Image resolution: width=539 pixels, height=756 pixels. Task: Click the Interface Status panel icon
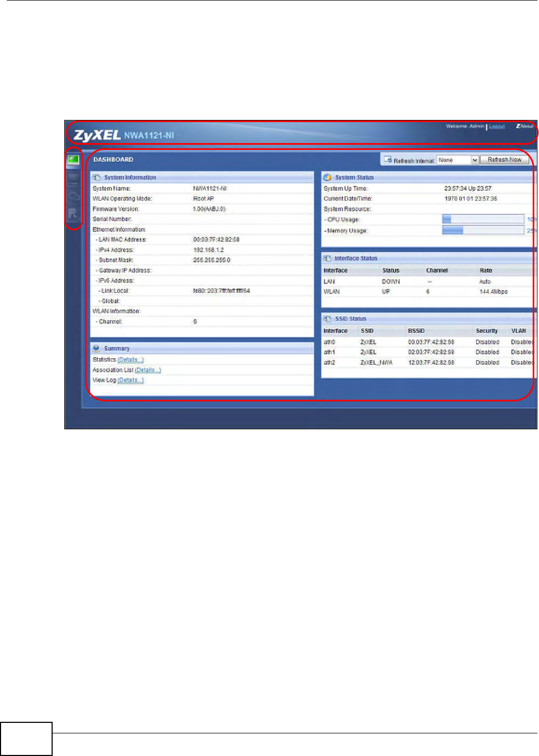pyautogui.click(x=327, y=258)
